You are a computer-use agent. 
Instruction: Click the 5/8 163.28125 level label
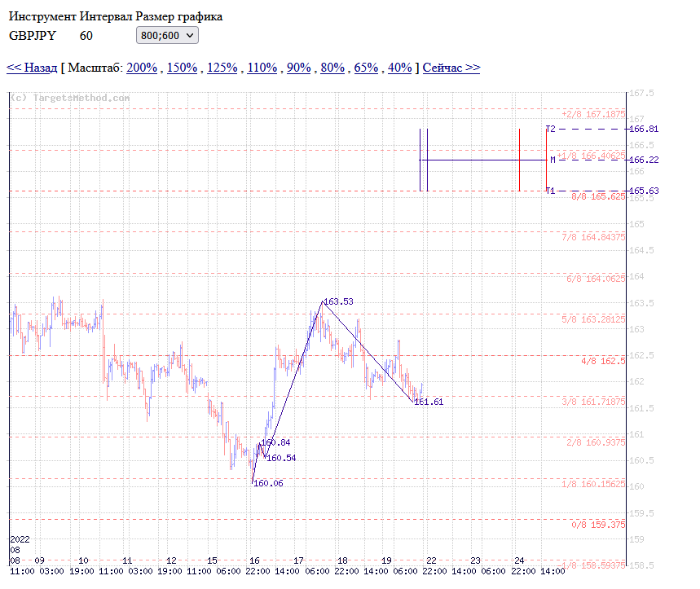[593, 319]
